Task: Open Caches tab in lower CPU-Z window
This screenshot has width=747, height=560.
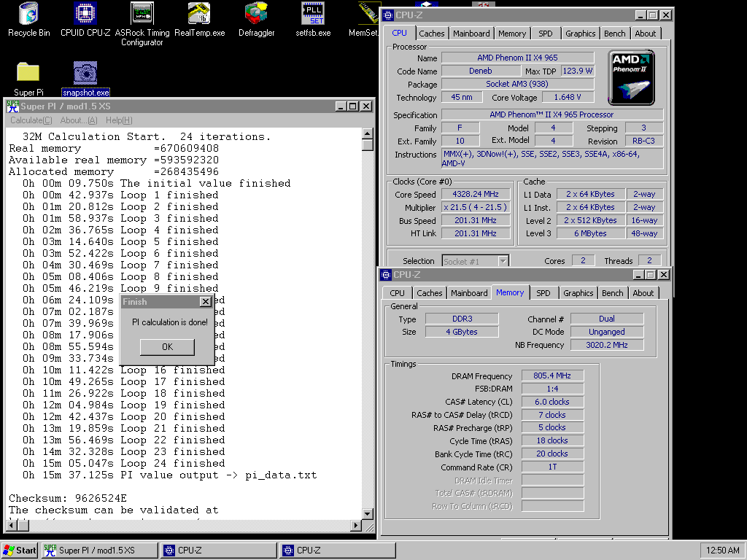Action: pos(429,293)
